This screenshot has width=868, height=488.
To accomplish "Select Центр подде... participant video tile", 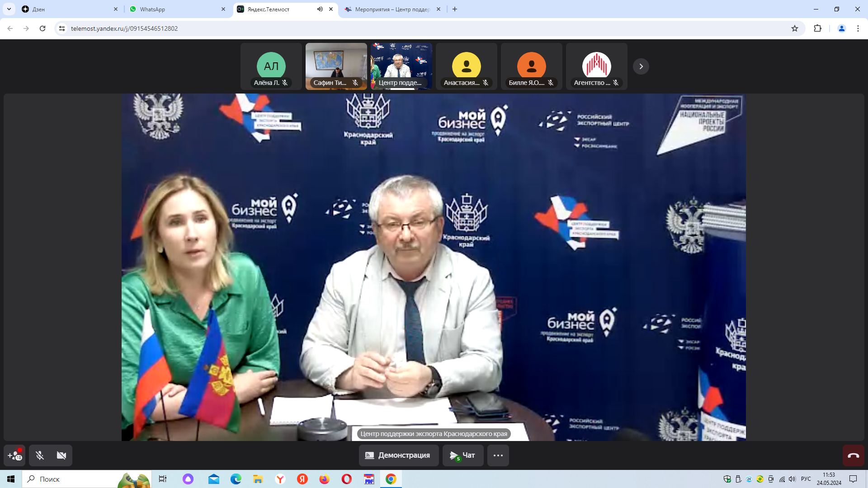I will point(401,66).
